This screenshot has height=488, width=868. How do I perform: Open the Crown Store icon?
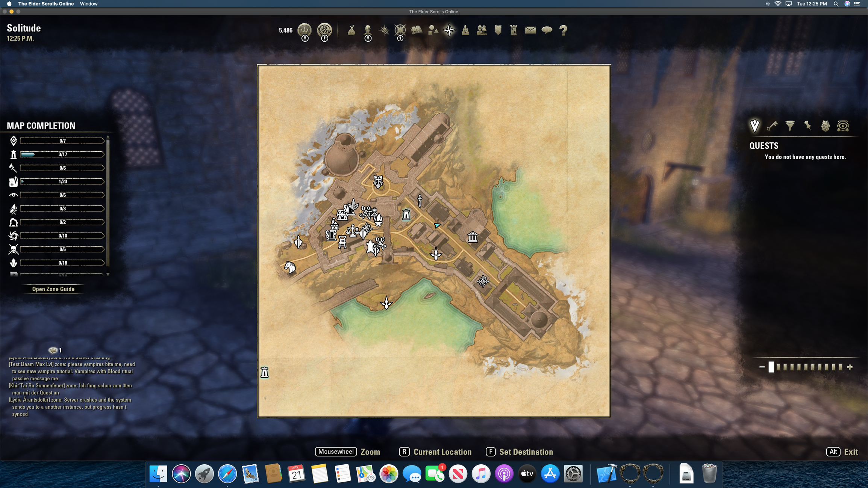[304, 30]
